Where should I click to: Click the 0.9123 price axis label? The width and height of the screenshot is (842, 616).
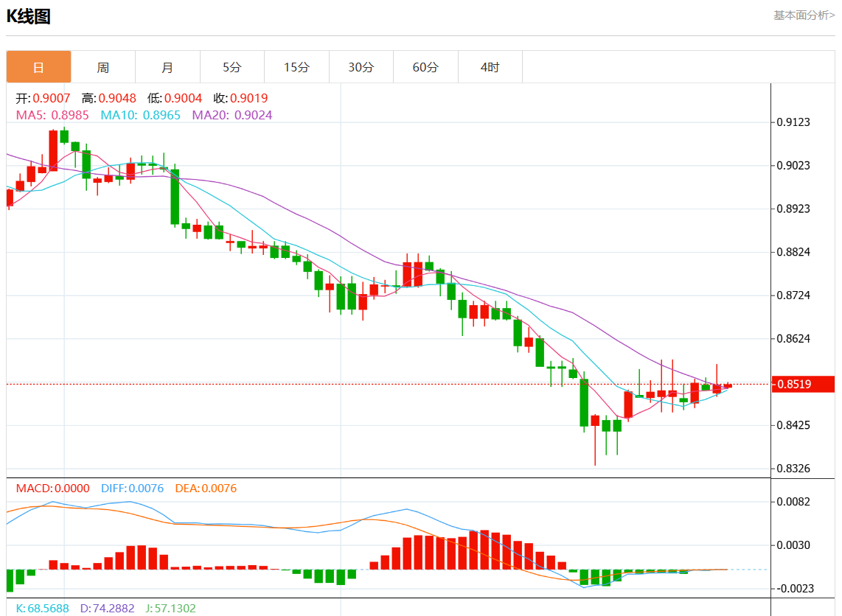pyautogui.click(x=793, y=122)
